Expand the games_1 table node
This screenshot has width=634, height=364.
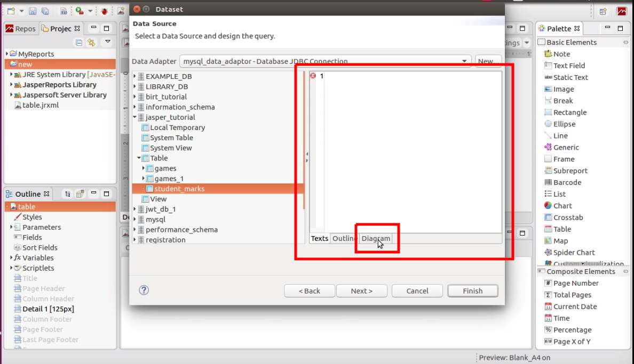pyautogui.click(x=144, y=178)
